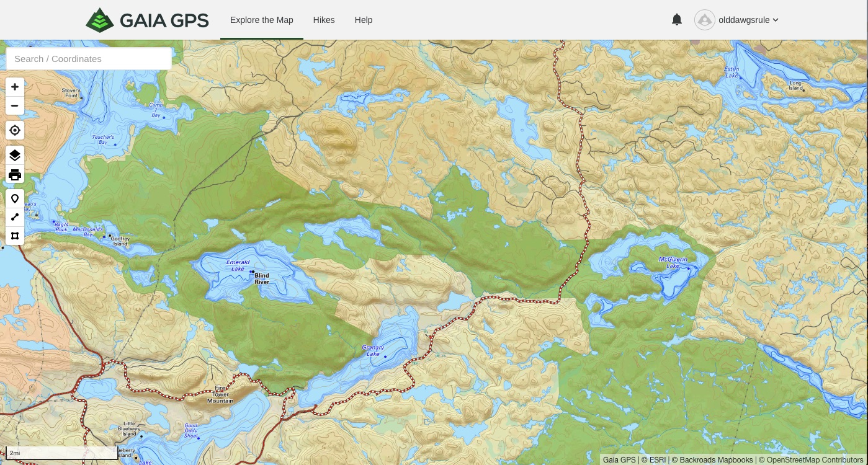
Task: Select the draw area polygon tool
Action: pos(15,236)
